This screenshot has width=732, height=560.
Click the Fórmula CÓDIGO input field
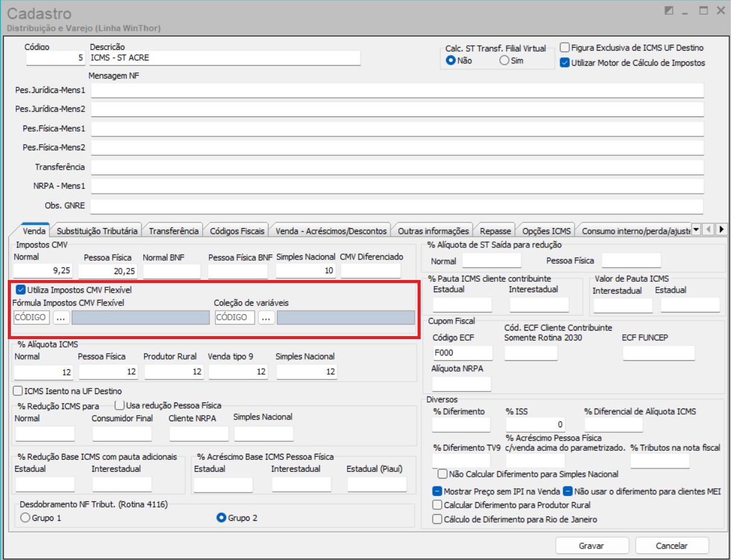[x=31, y=317]
